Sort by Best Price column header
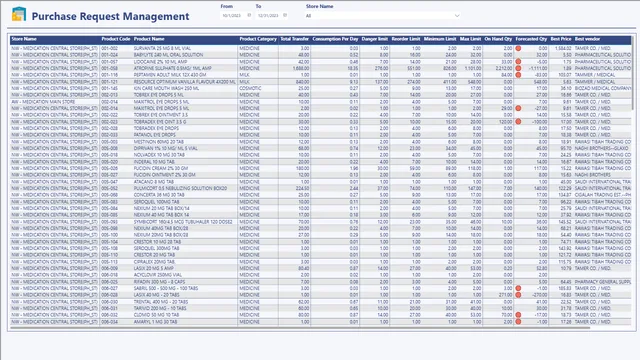This screenshot has height=360, width=640. click(561, 39)
